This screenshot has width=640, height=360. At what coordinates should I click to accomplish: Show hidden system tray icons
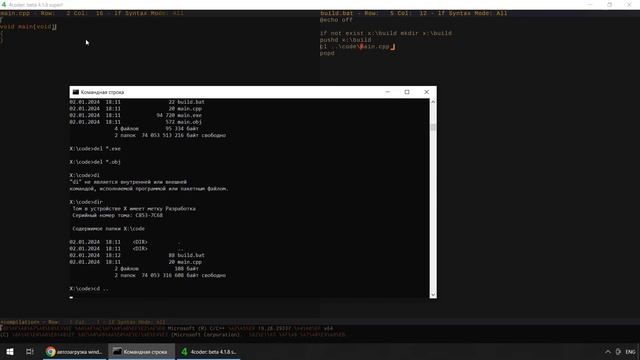click(607, 351)
